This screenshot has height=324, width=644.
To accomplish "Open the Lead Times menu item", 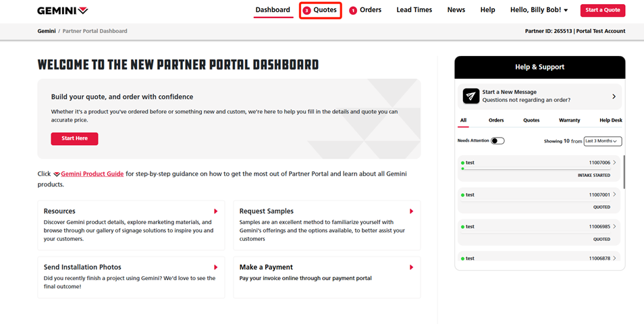I will tap(414, 10).
